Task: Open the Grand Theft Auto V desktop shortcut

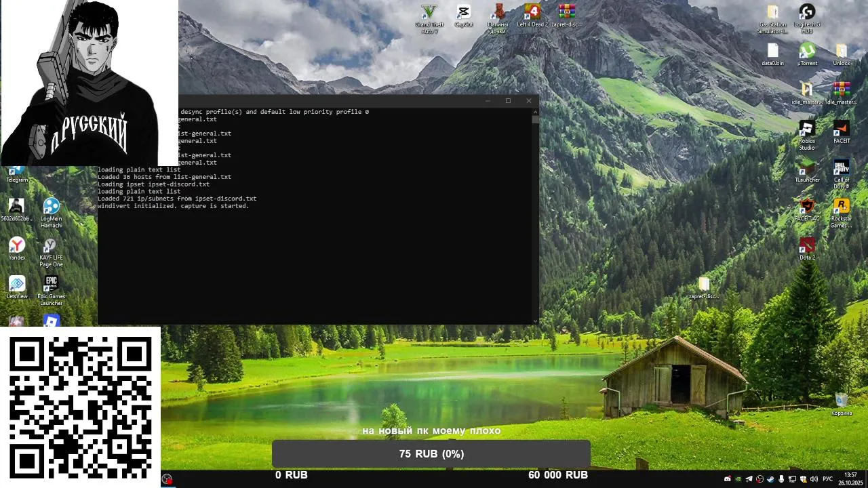Action: 429,18
